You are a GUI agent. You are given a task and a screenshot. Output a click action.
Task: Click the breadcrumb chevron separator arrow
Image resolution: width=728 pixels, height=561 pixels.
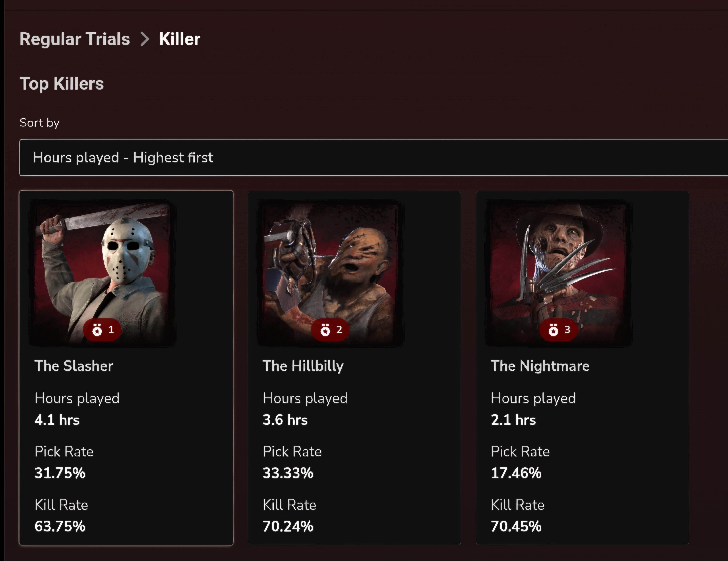(144, 39)
